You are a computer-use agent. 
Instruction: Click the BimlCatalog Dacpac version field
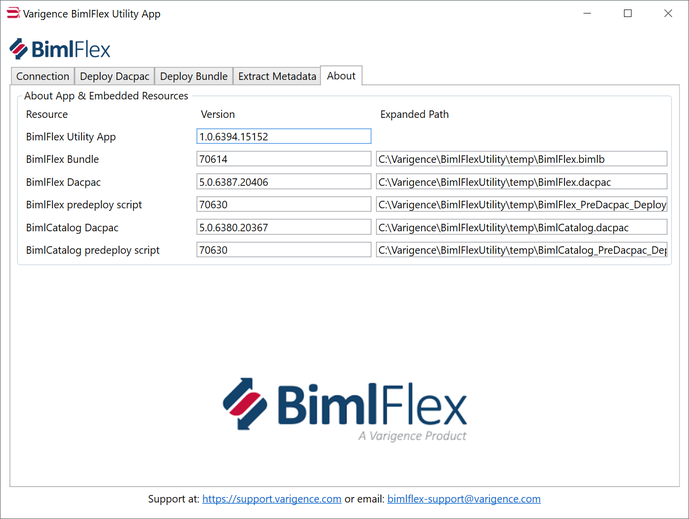tap(283, 227)
